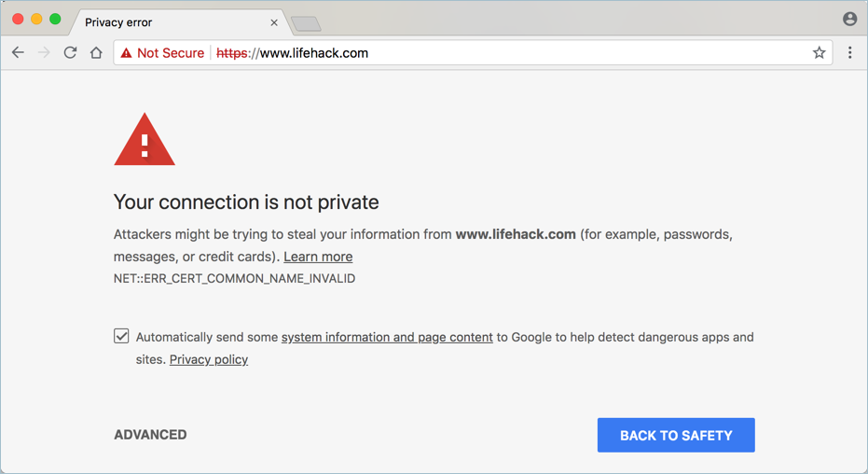The width and height of the screenshot is (868, 474).
Task: Expand the ADVANCED options
Action: [150, 435]
